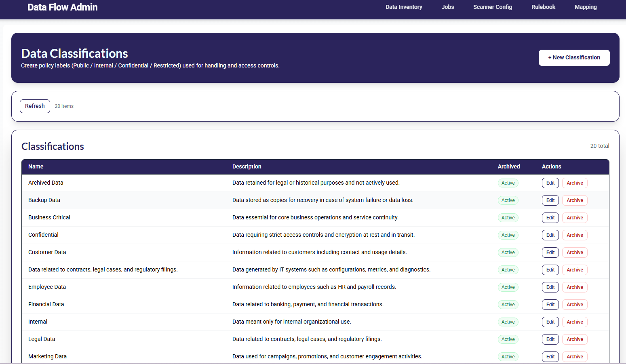Refresh the classifications list
The image size is (626, 364).
35,106
